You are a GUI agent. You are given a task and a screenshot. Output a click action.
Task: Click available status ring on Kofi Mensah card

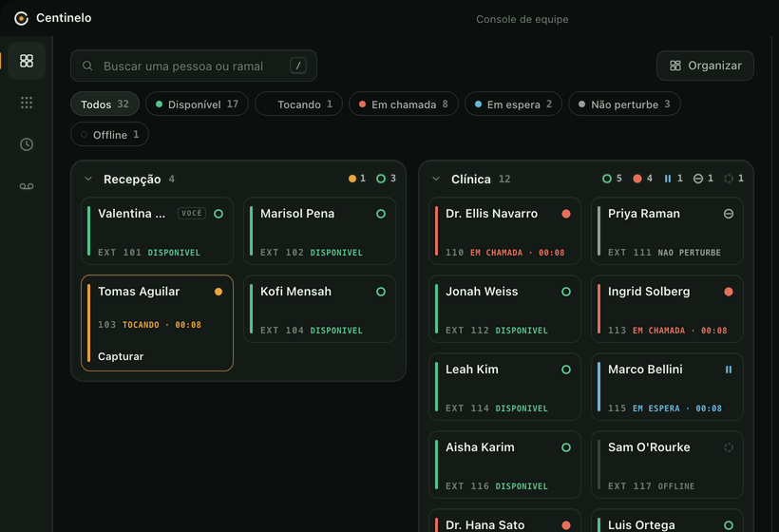tap(381, 292)
